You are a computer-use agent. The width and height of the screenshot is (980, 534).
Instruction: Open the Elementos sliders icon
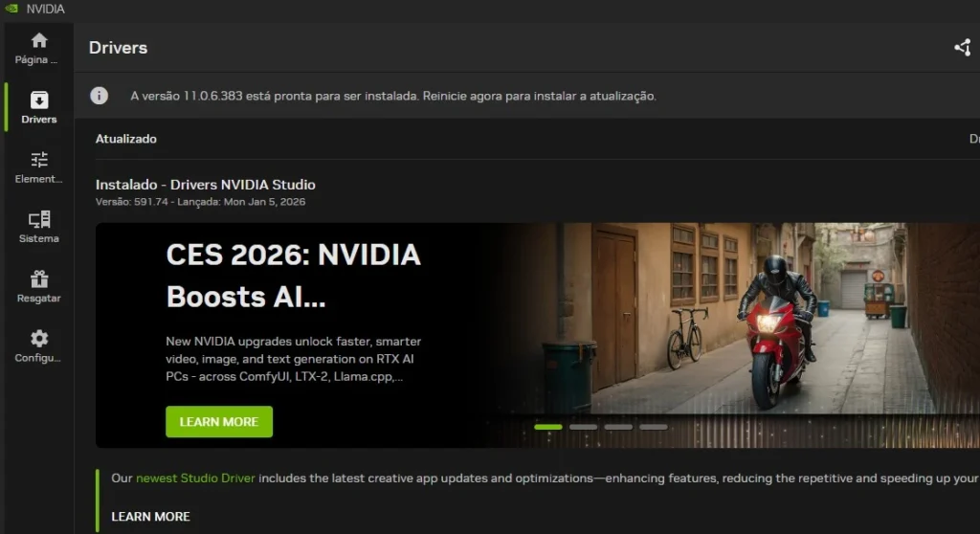pyautogui.click(x=38, y=160)
